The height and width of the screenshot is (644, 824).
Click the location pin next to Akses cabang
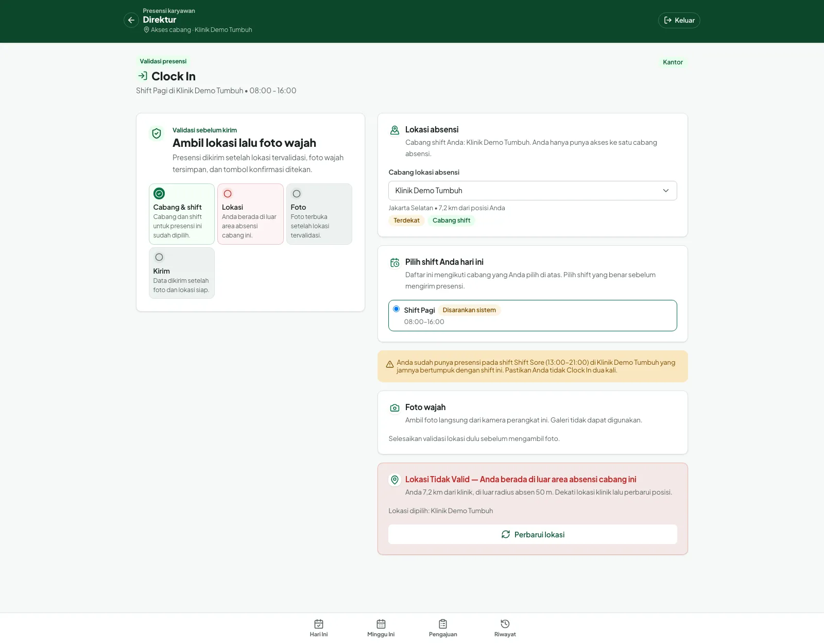click(146, 30)
